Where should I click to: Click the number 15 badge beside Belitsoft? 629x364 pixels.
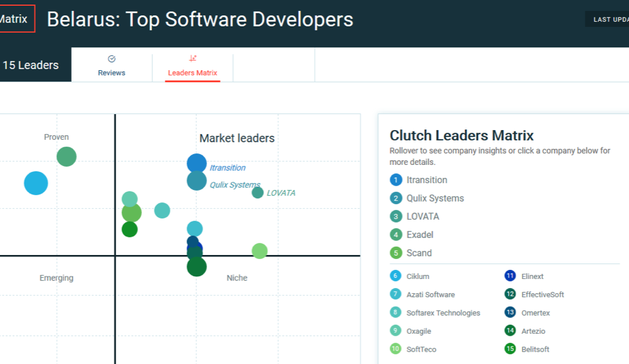pos(510,349)
